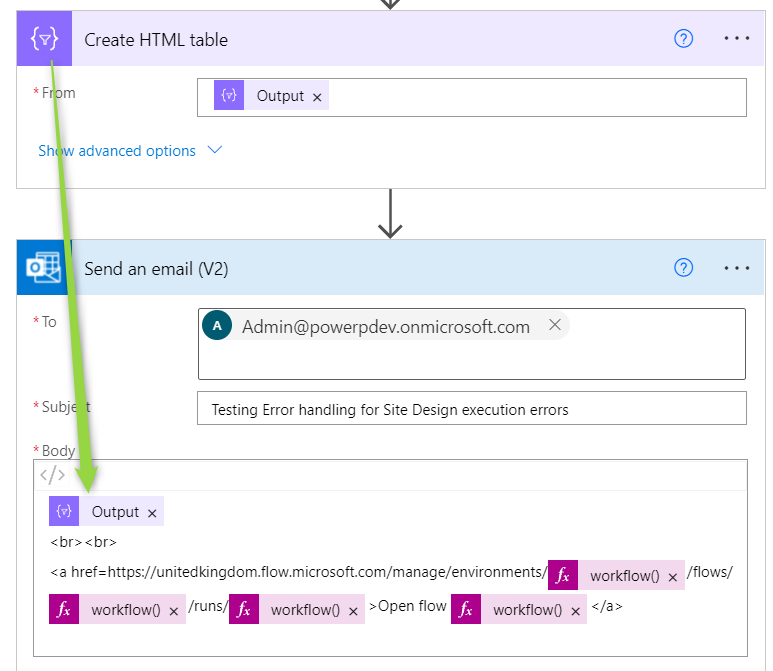The width and height of the screenshot is (773, 671).
Task: Click the Output data operation icon in the body
Action: tap(64, 512)
